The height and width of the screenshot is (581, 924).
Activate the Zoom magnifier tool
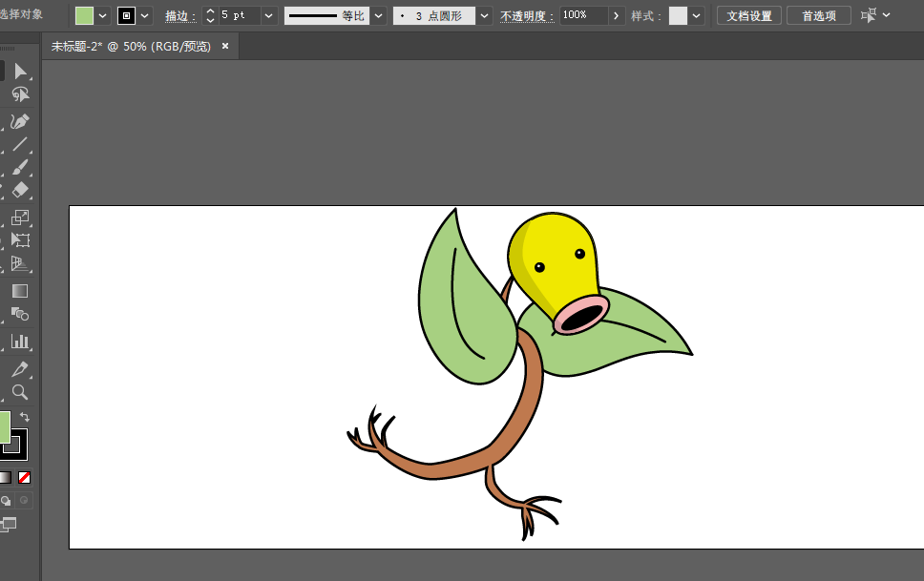point(20,392)
